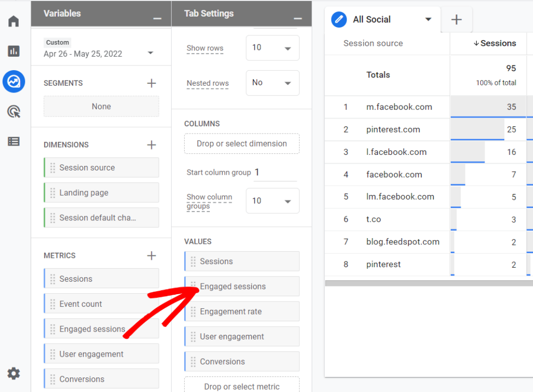
Task: Open the Advertising section
Action: [13, 111]
